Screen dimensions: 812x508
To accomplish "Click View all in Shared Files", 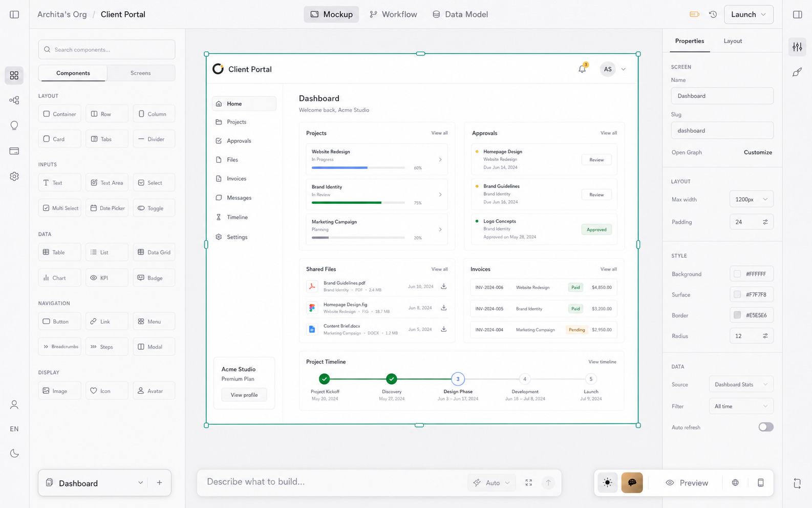I will click(x=439, y=269).
